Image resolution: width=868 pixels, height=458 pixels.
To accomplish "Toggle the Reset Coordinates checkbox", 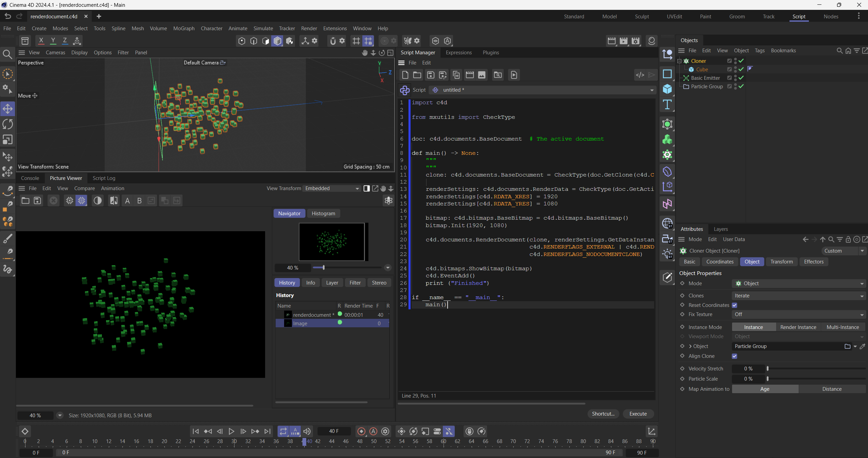I will (x=734, y=305).
